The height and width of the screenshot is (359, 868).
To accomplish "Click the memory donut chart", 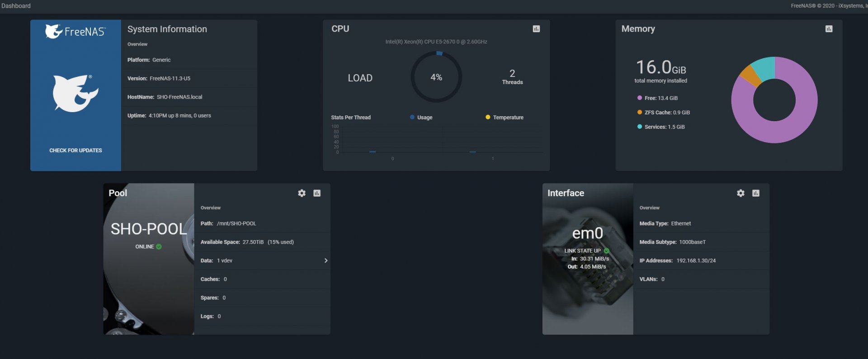I will (774, 100).
